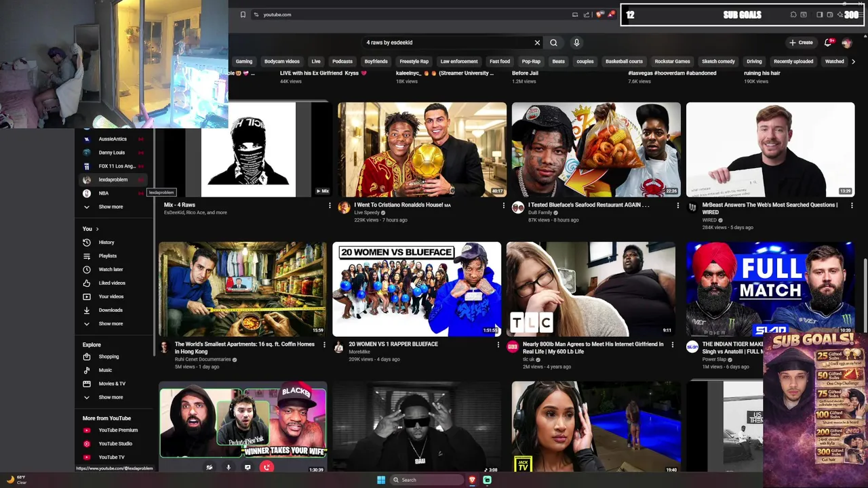
Task: Play the 20 Women vs Blueface thumbnail
Action: click(416, 289)
